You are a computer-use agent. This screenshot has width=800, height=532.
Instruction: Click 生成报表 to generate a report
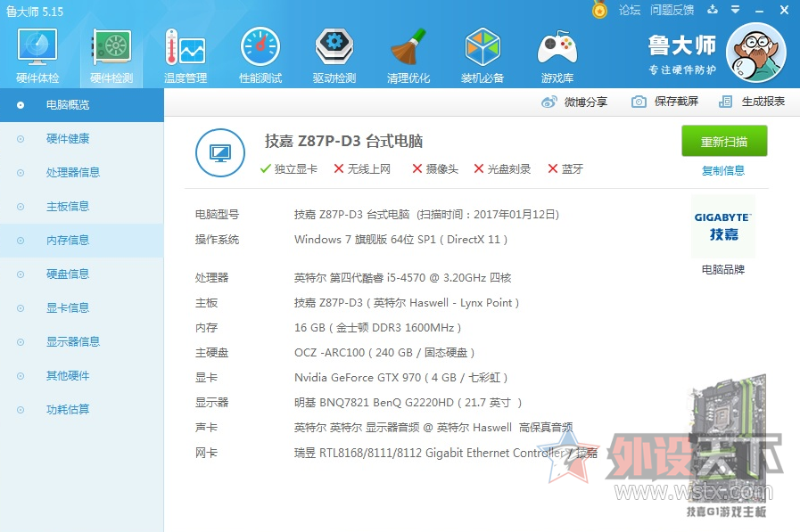click(x=753, y=102)
